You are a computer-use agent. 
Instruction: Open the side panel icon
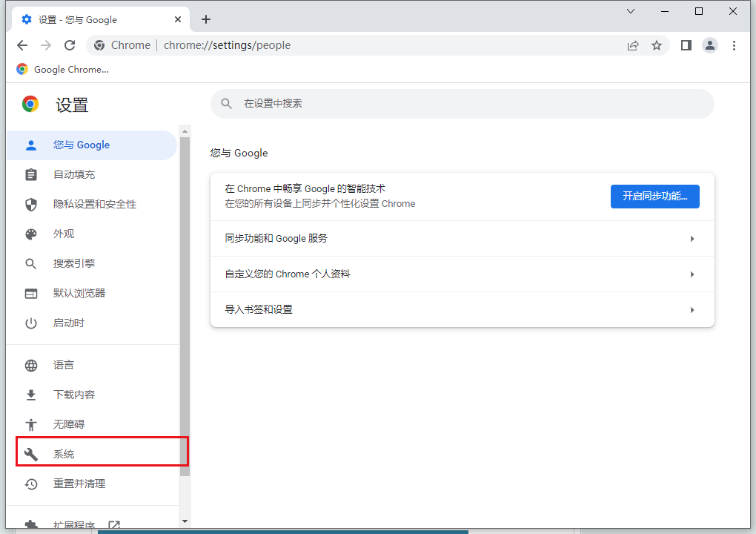(686, 45)
